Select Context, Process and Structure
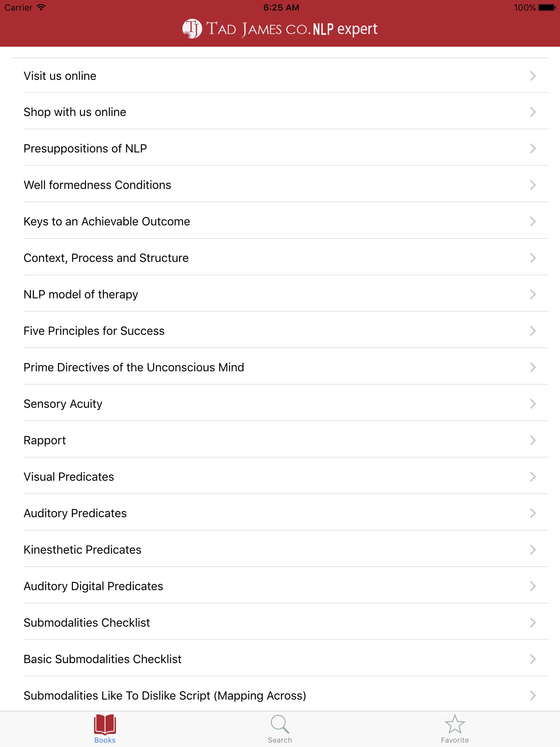Image resolution: width=560 pixels, height=747 pixels. tap(106, 258)
